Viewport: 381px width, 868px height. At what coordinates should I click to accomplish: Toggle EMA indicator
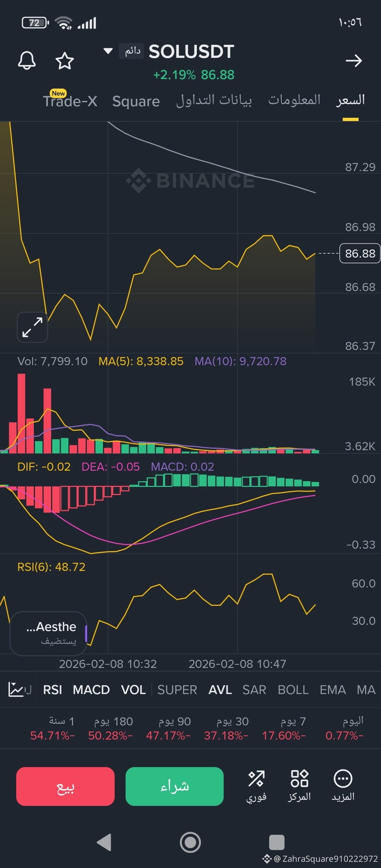coord(333,690)
